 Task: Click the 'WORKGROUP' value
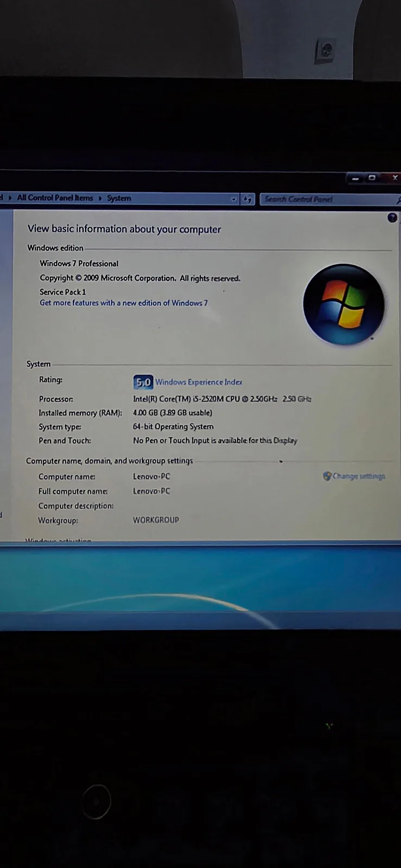156,520
